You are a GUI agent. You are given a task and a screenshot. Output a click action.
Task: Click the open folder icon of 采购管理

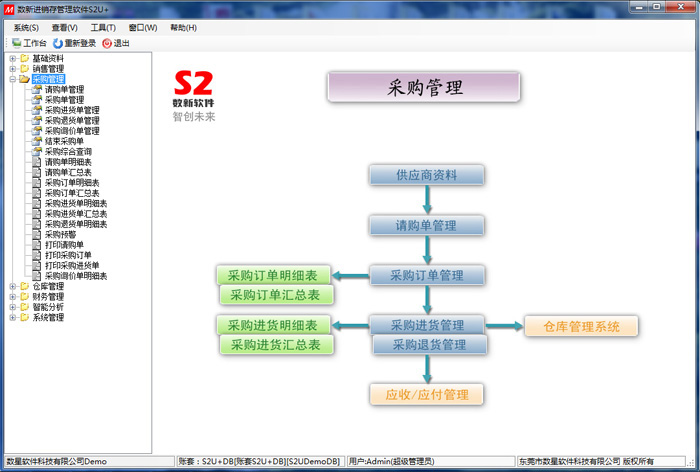click(25, 79)
